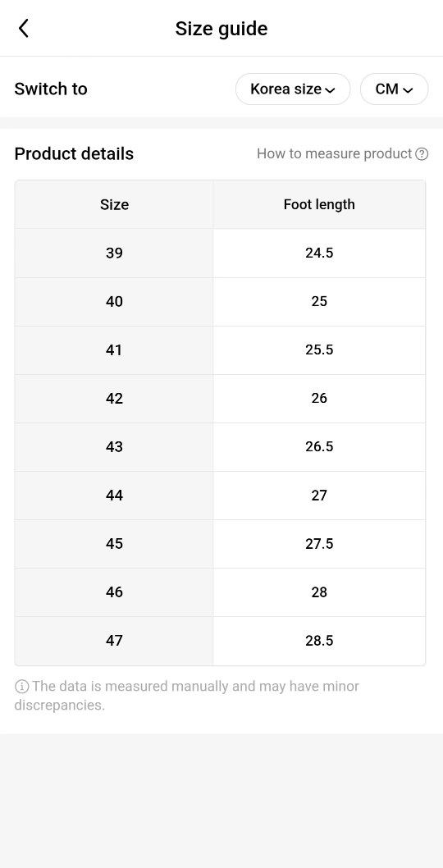
Task: Click the 24.5 foot length cell
Action: point(319,253)
